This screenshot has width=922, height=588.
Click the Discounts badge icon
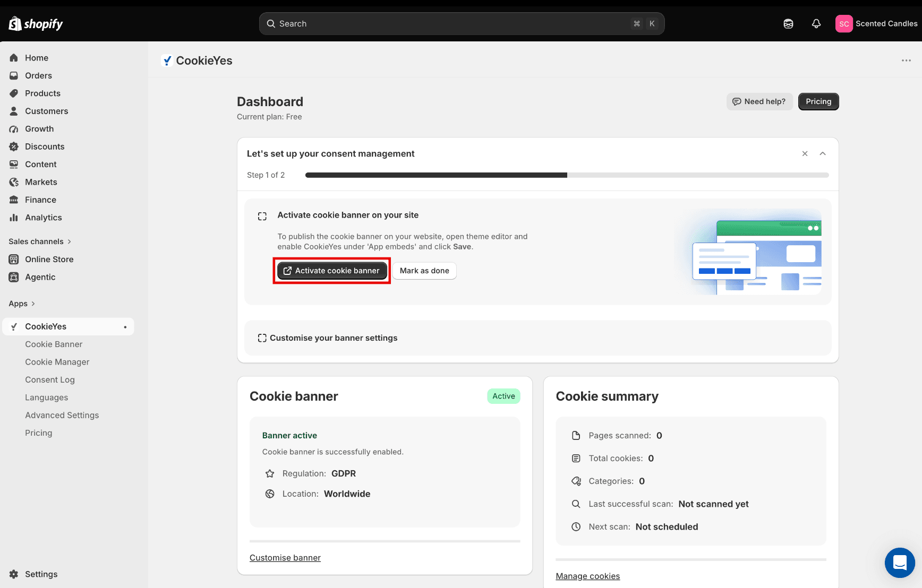pos(14,146)
